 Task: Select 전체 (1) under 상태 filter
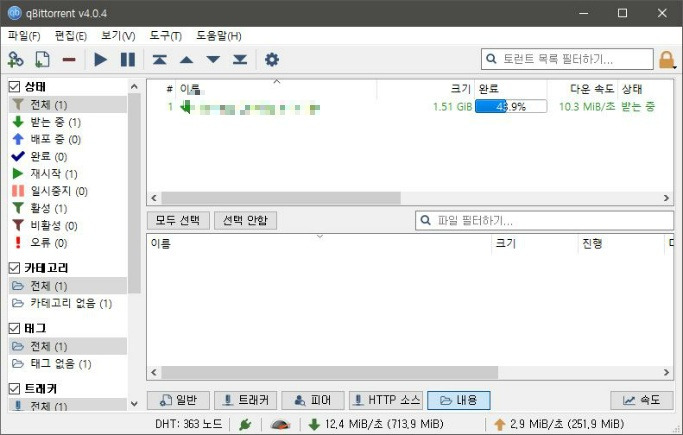pyautogui.click(x=68, y=105)
